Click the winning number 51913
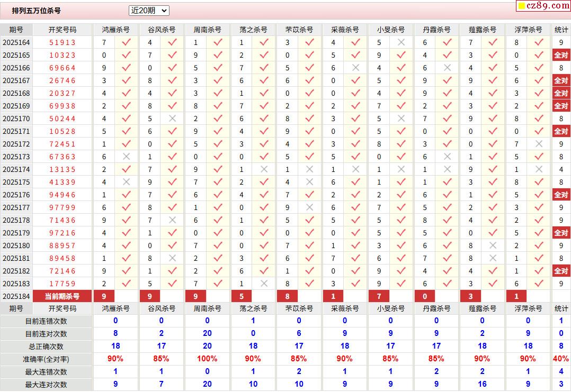This screenshot has width=571, height=392. (x=63, y=42)
